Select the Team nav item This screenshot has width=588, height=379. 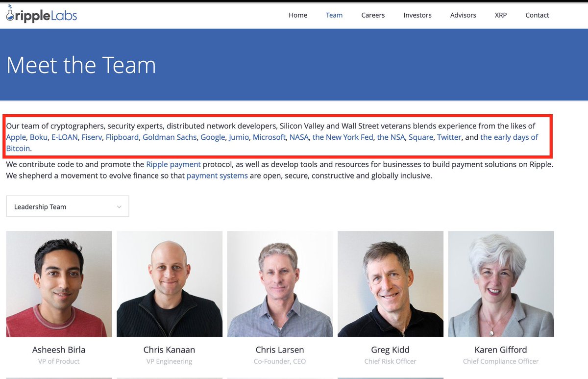334,15
